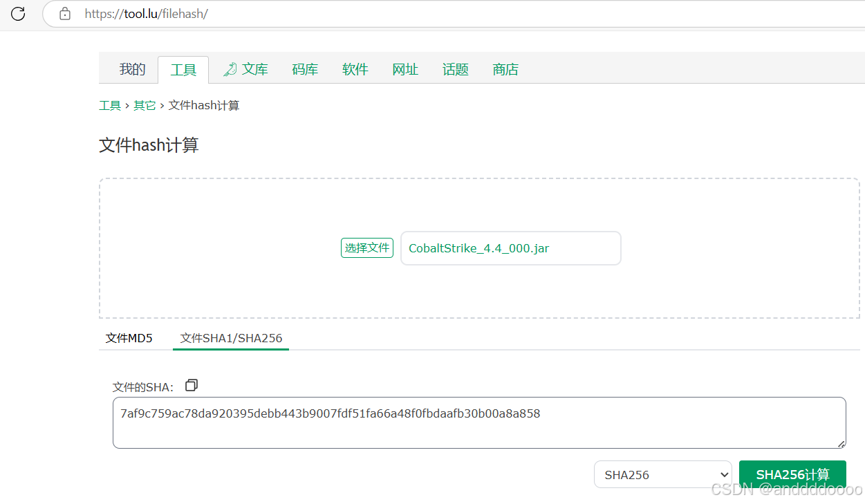The height and width of the screenshot is (504, 865).
Task: Visit the 话题 navigation tab
Action: pos(456,69)
